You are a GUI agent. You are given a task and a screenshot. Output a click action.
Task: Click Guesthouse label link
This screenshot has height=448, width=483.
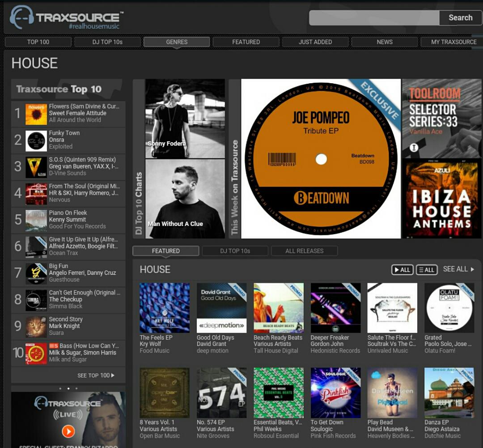(x=64, y=280)
